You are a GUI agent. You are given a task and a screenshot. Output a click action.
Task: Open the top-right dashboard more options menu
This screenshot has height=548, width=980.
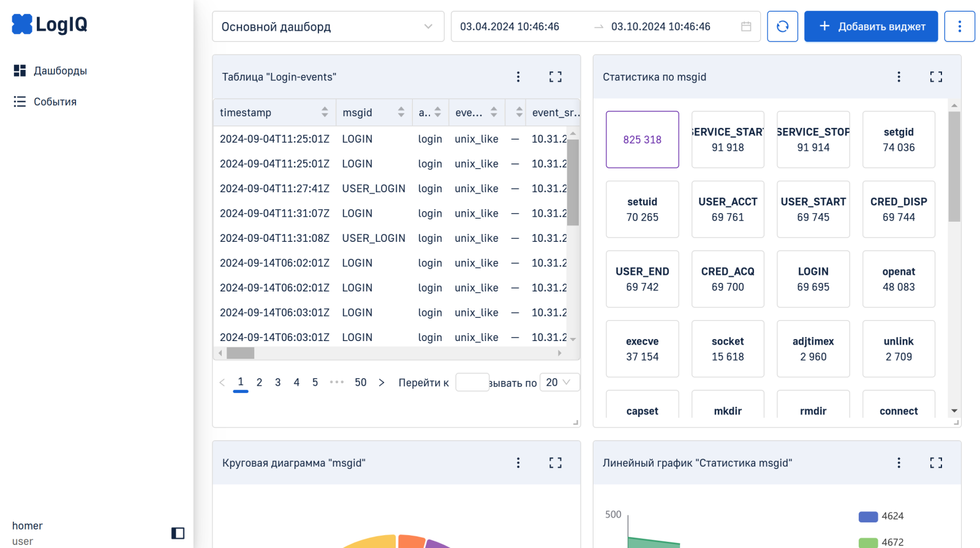click(959, 26)
